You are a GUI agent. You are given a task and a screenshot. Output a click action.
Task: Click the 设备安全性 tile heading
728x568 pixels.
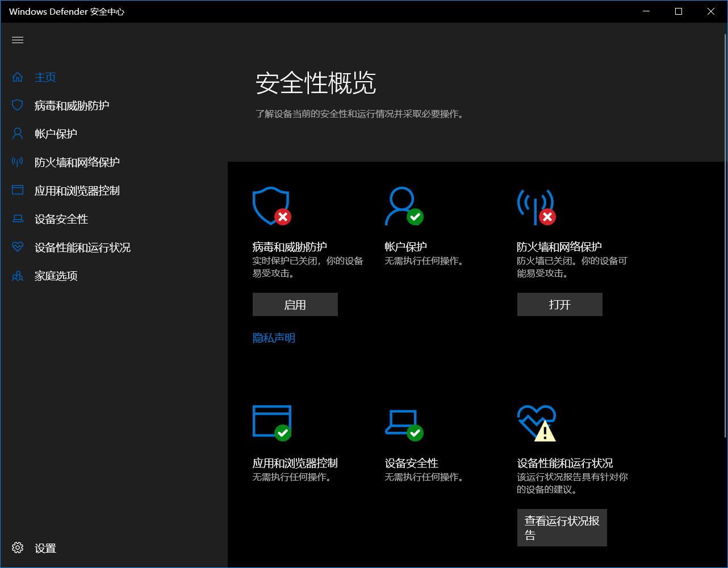412,463
